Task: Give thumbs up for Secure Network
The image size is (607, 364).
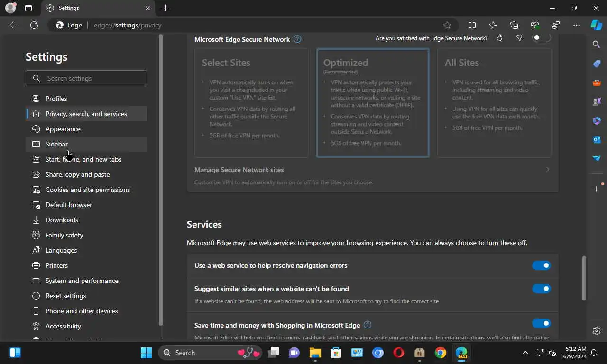Action: 499,38
